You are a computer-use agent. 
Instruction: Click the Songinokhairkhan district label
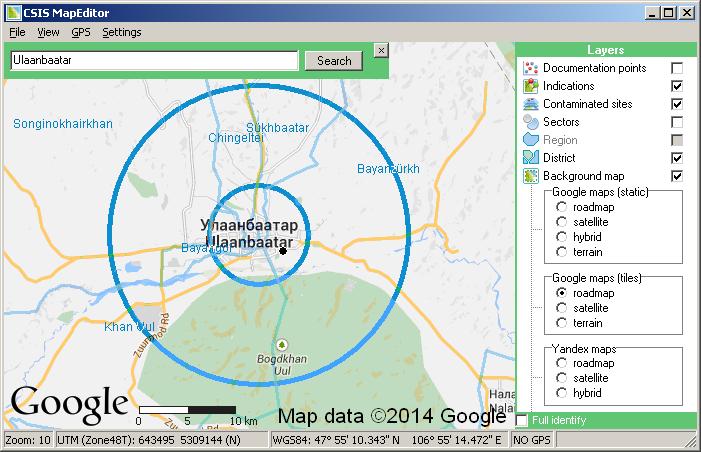(63, 124)
